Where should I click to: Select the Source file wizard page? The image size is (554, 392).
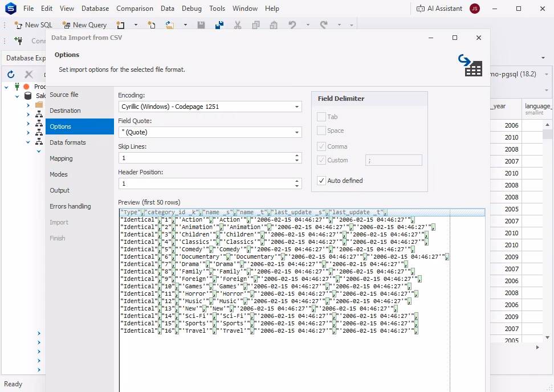point(79,95)
